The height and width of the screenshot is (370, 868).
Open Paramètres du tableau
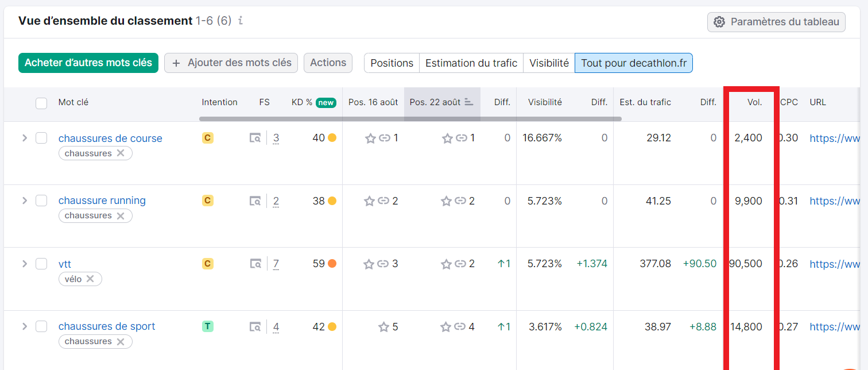[x=776, y=22]
